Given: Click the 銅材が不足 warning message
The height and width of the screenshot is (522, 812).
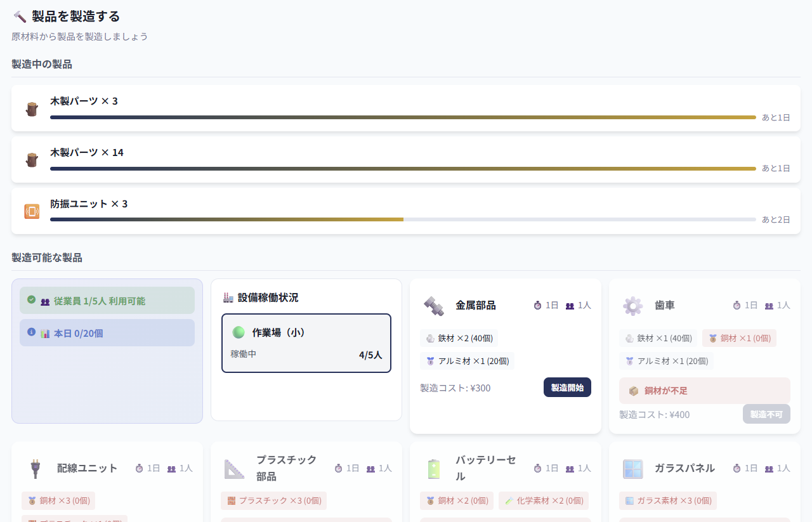Looking at the screenshot, I should [x=705, y=391].
